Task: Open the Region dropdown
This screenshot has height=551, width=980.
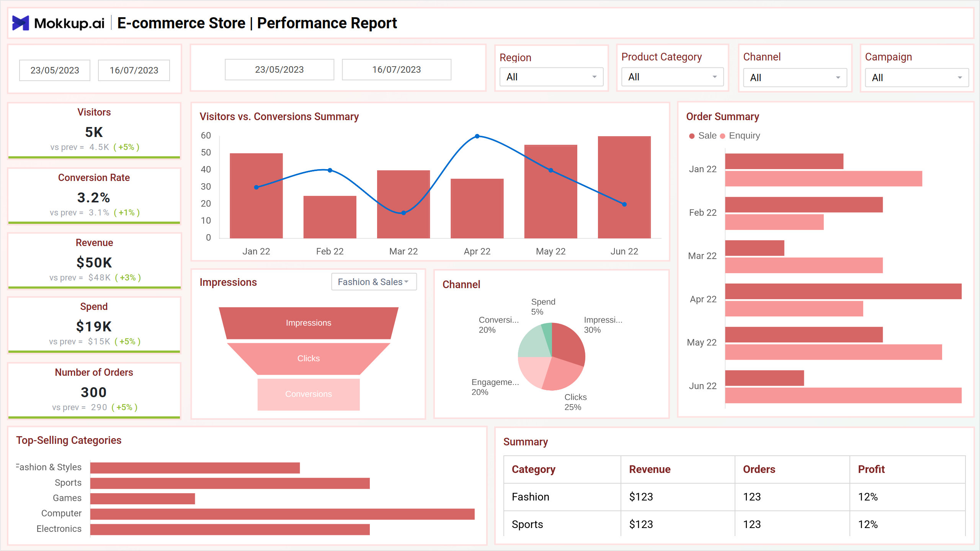Action: 551,77
